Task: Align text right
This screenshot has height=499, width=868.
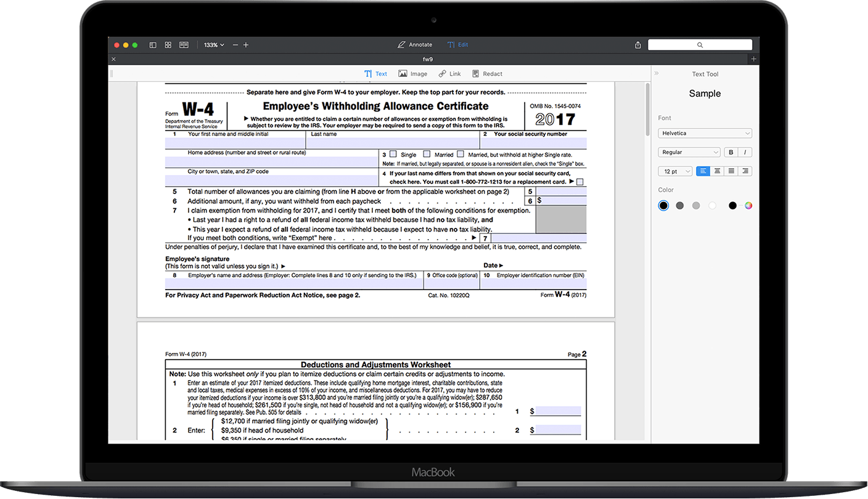Action: 745,171
